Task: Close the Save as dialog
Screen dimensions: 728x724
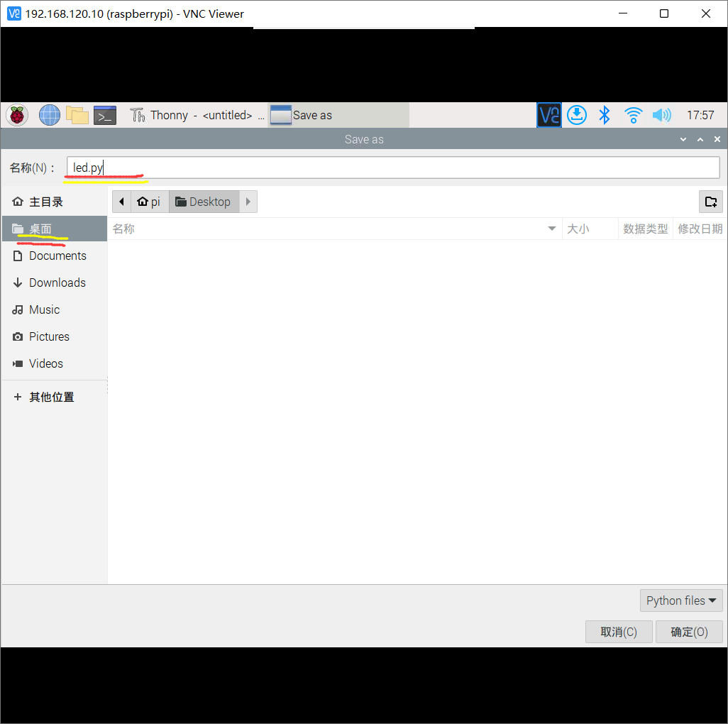Action: (717, 139)
